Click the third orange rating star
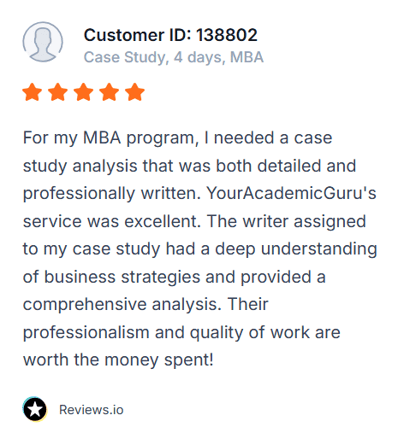The height and width of the screenshot is (427, 398). 83,92
